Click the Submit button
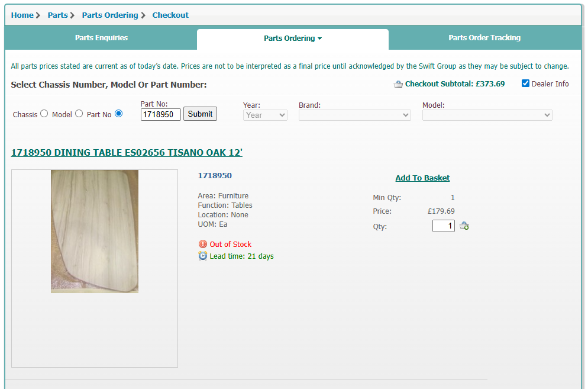 point(200,114)
